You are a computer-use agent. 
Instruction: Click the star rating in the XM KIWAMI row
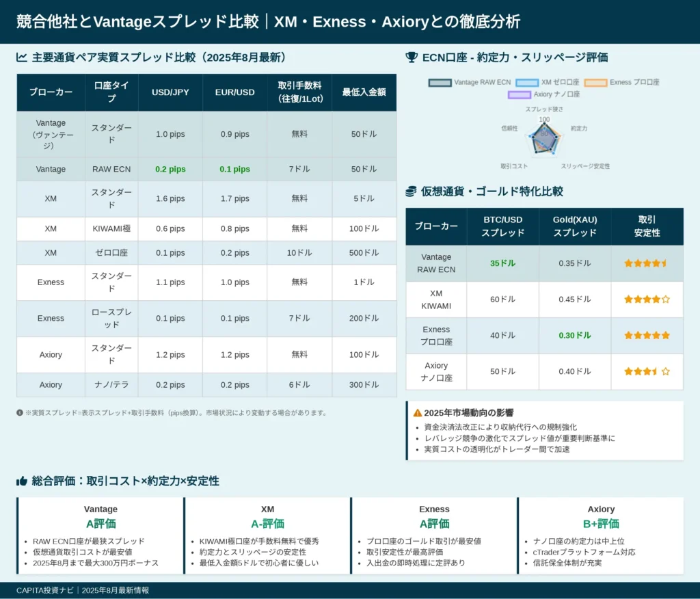pos(647,299)
